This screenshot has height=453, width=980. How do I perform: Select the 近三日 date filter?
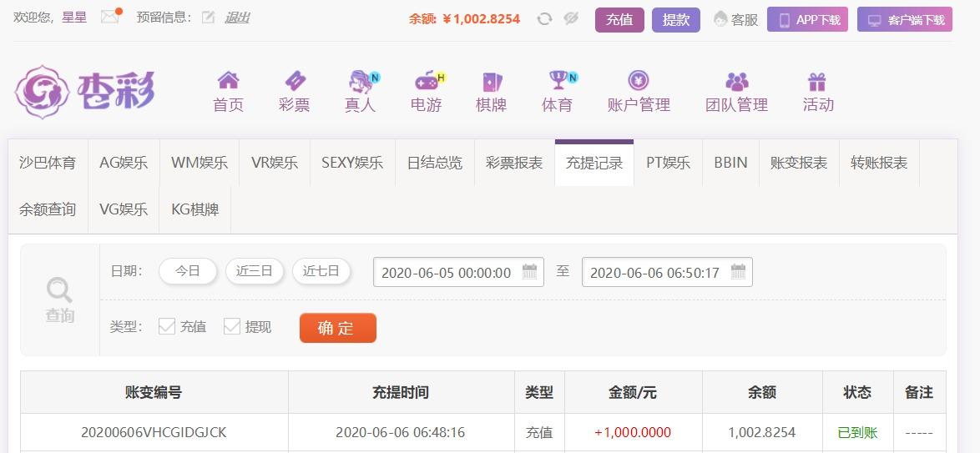pos(255,271)
